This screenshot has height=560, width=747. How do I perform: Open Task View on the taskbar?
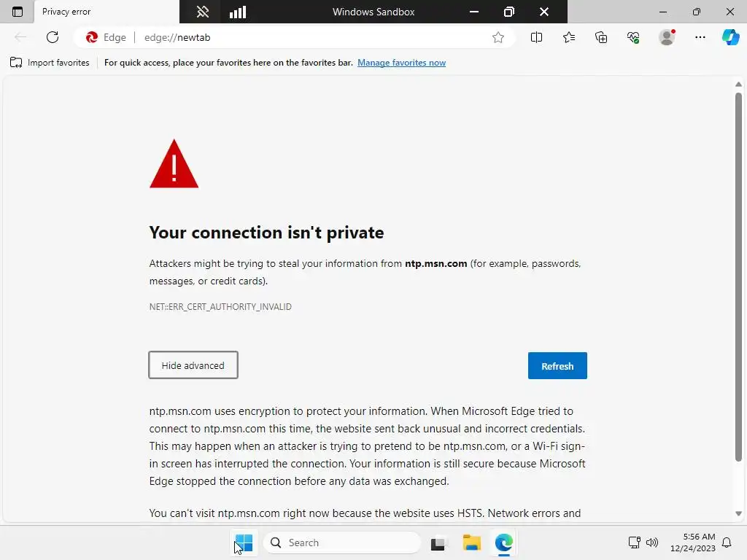click(x=438, y=542)
